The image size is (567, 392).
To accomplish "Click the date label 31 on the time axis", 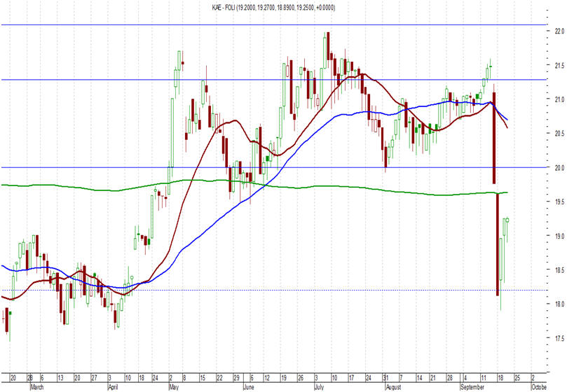I will pos(385,378).
